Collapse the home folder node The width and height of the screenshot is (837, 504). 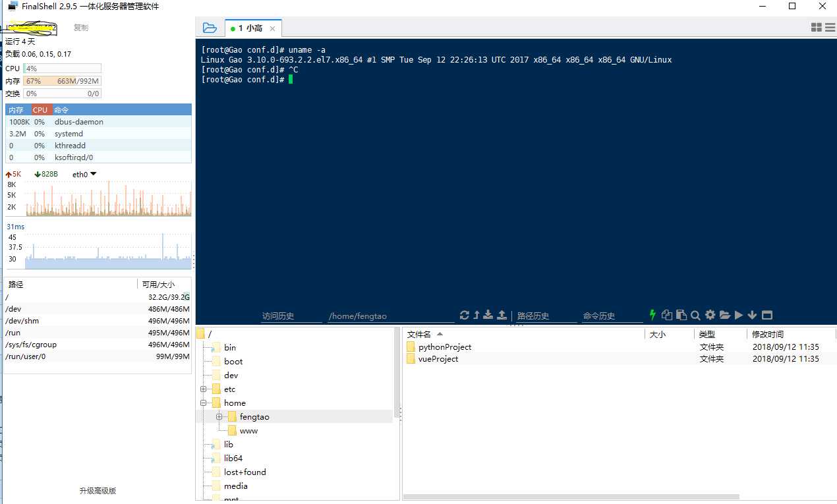[x=204, y=403]
